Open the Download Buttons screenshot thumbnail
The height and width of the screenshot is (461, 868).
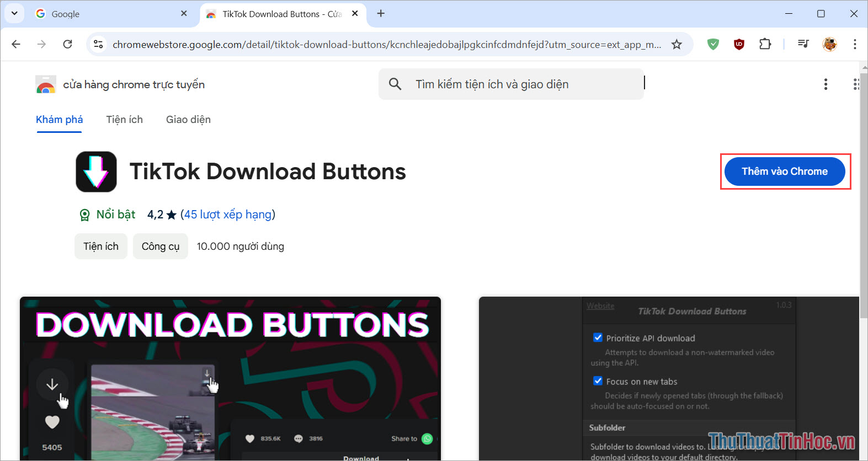coord(230,378)
